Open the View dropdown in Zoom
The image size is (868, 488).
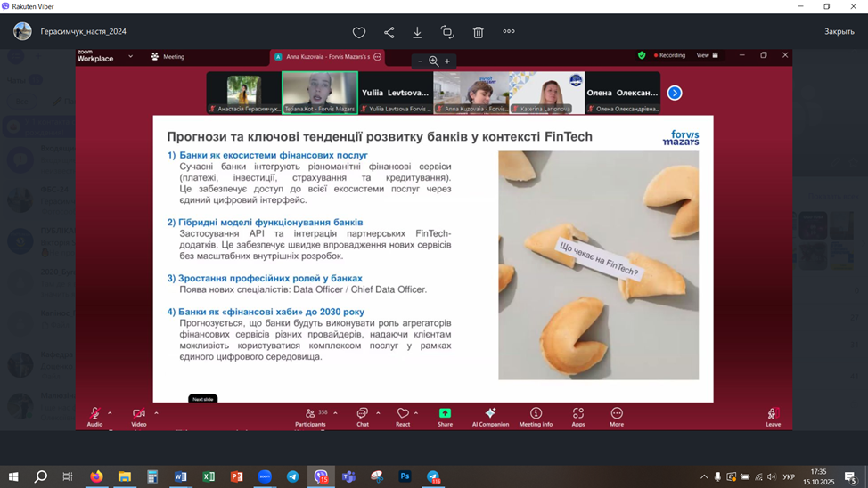coord(707,55)
